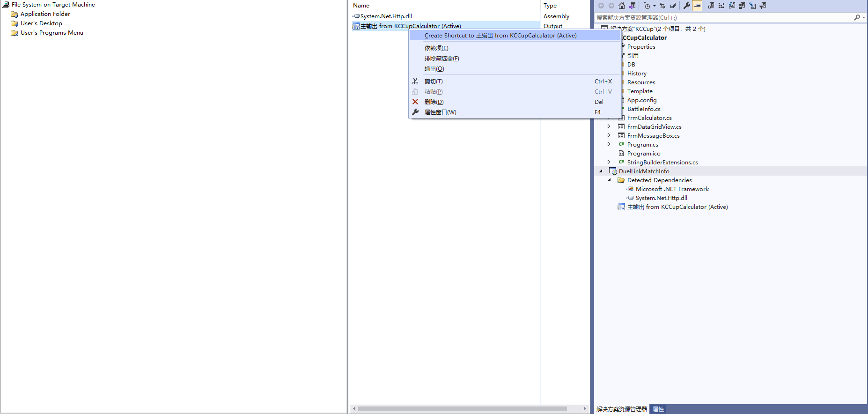868x414 pixels.
Task: Select the Properties node in Solution Explorer
Action: click(x=641, y=47)
